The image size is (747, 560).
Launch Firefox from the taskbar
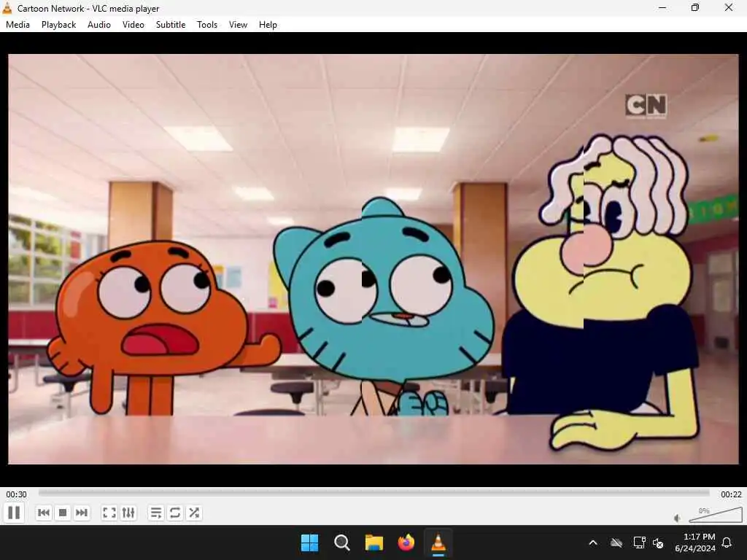click(406, 542)
